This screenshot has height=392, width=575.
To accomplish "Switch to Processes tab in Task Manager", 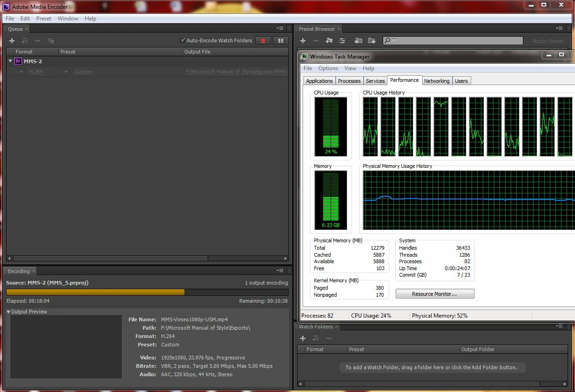I will pos(349,81).
